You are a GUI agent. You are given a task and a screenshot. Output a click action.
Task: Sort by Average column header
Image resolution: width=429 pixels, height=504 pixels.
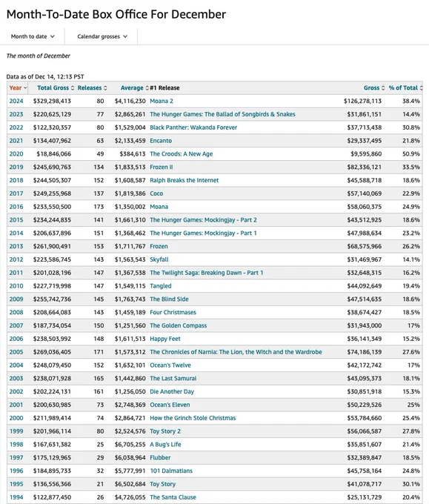pyautogui.click(x=135, y=87)
